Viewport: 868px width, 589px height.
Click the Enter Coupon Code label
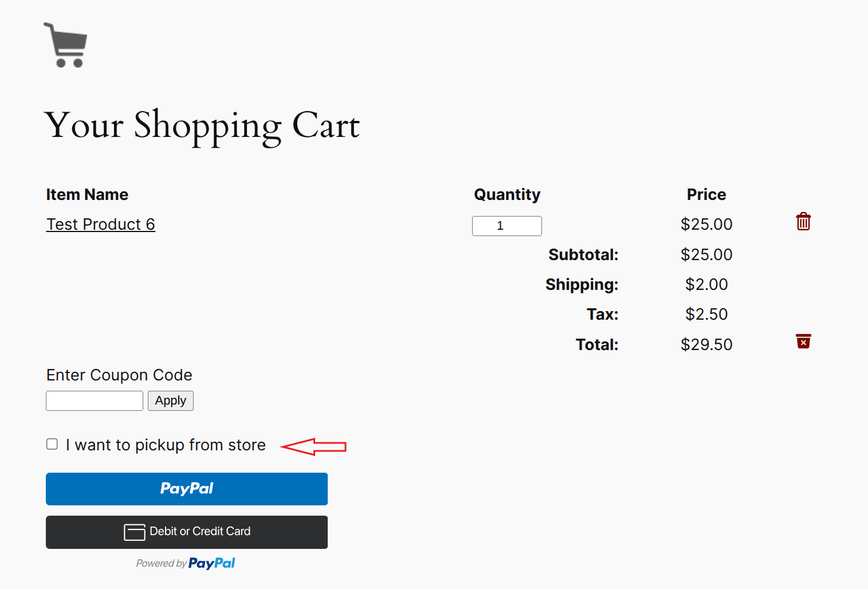pos(119,375)
